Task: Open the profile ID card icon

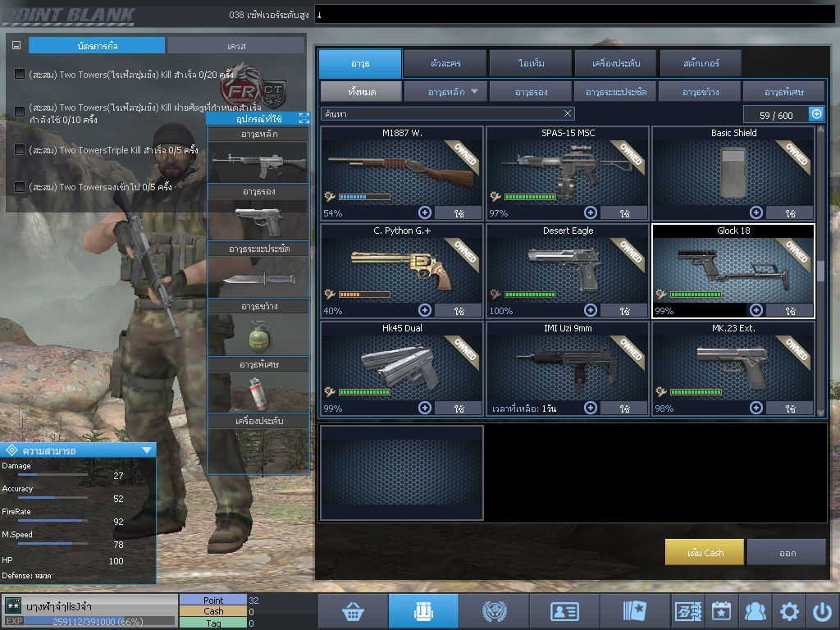Action: point(564,610)
